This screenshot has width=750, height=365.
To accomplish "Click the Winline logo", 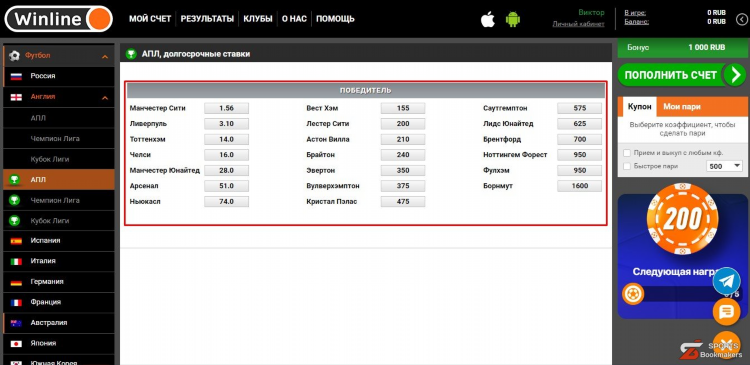I will 58,19.
